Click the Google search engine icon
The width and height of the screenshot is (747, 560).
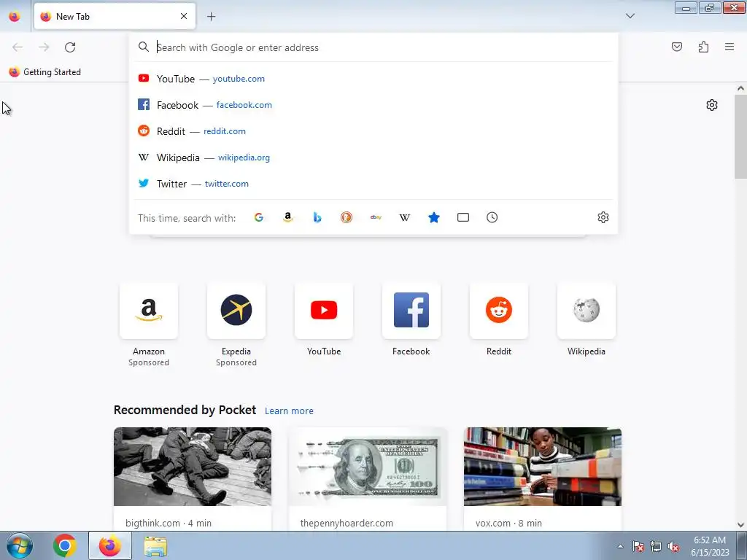click(x=259, y=217)
